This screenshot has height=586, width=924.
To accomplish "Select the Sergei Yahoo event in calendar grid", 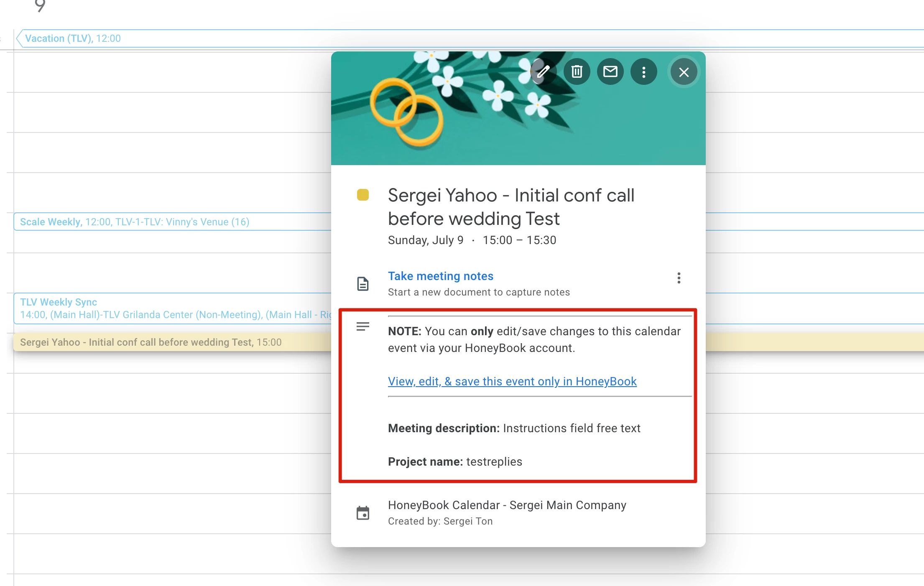I will (151, 342).
